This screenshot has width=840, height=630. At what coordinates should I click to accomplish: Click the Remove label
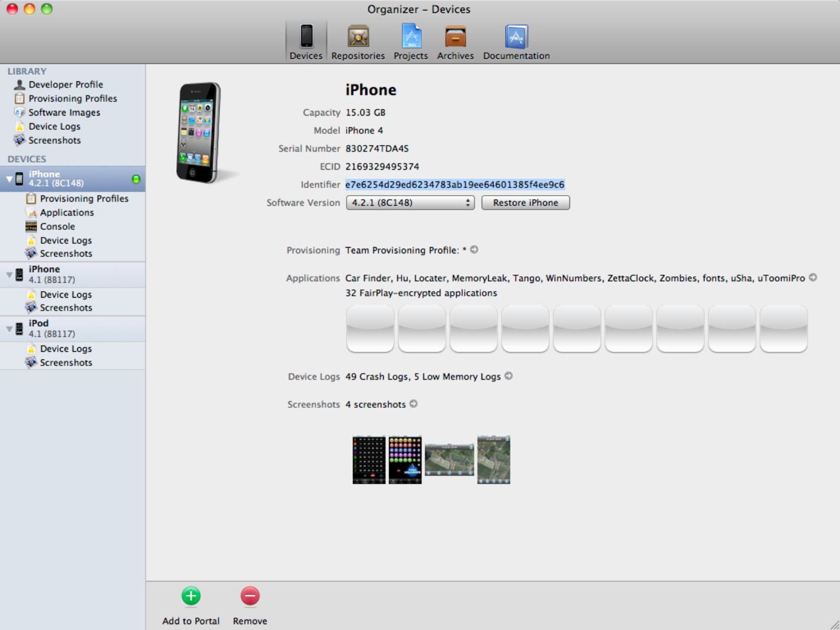pos(250,621)
